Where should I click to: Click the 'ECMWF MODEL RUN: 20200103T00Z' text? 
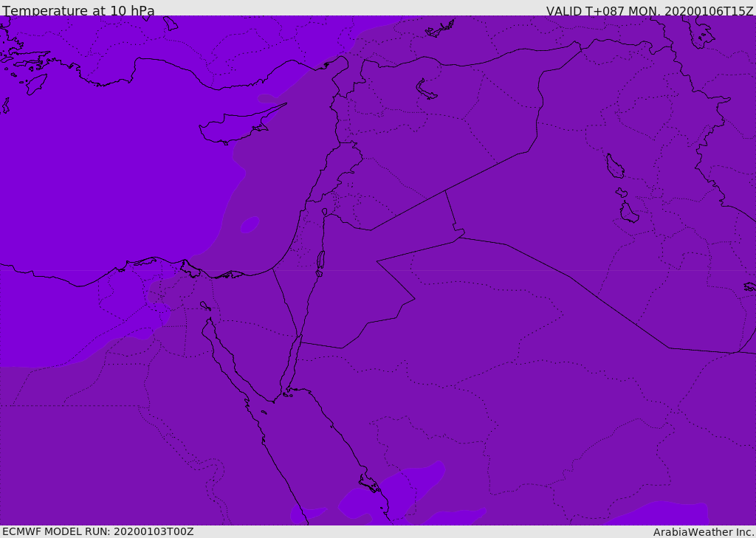(x=98, y=531)
